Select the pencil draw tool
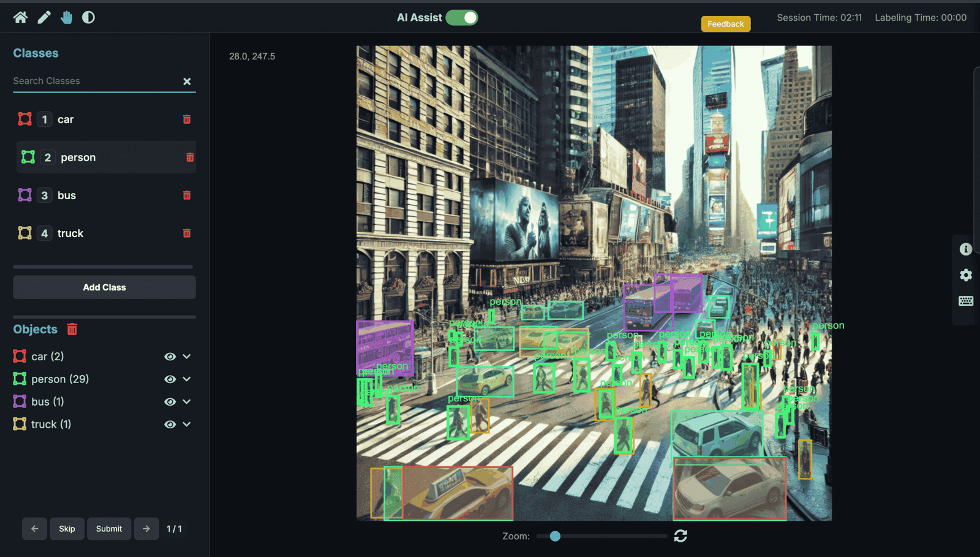Image resolution: width=980 pixels, height=557 pixels. (43, 17)
